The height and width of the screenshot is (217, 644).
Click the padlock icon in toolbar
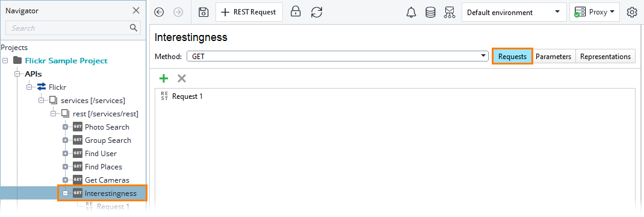click(x=296, y=11)
